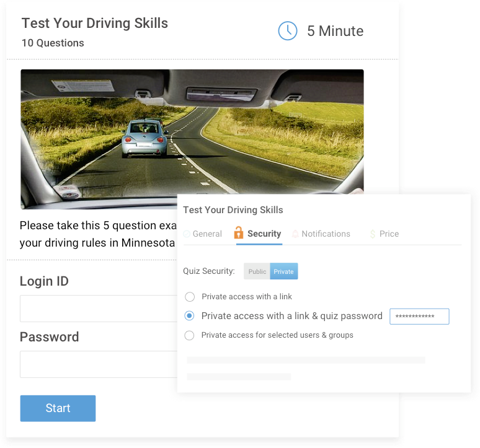This screenshot has width=480, height=448.
Task: Click the quiz password field
Action: [x=419, y=316]
